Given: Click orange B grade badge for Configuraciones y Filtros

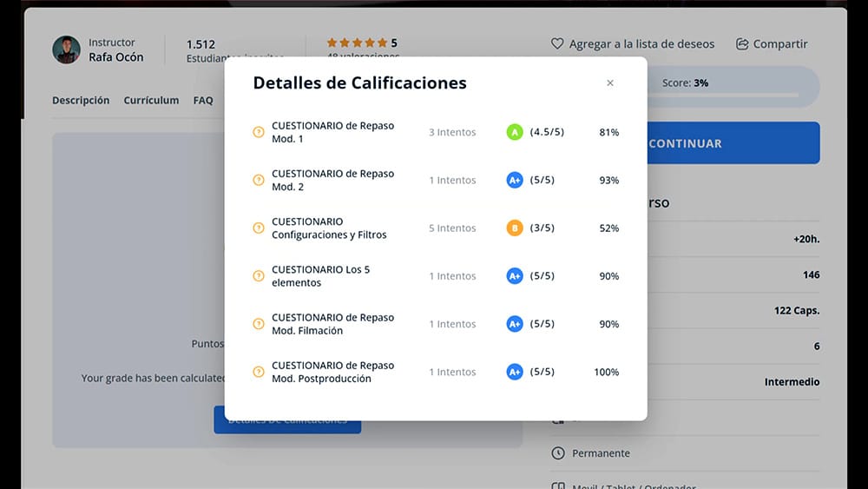Looking at the screenshot, I should coord(515,228).
